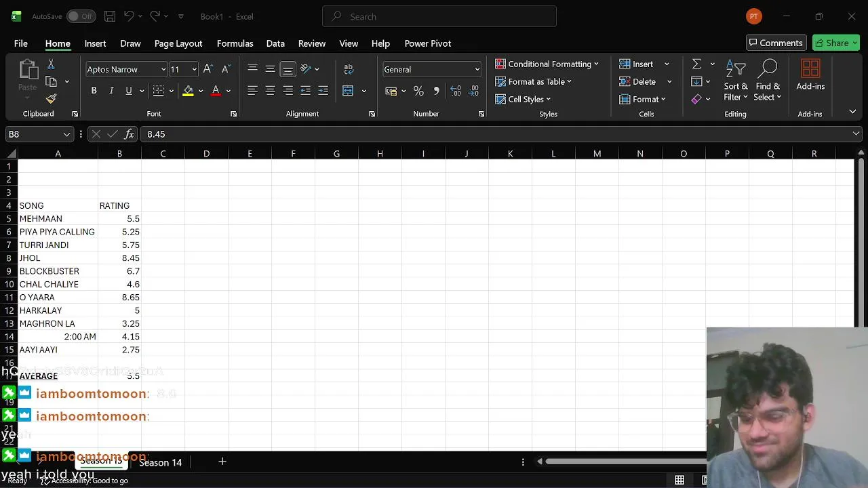868x488 pixels.
Task: Click the Fill Color paint bucket
Action: pyautogui.click(x=189, y=91)
